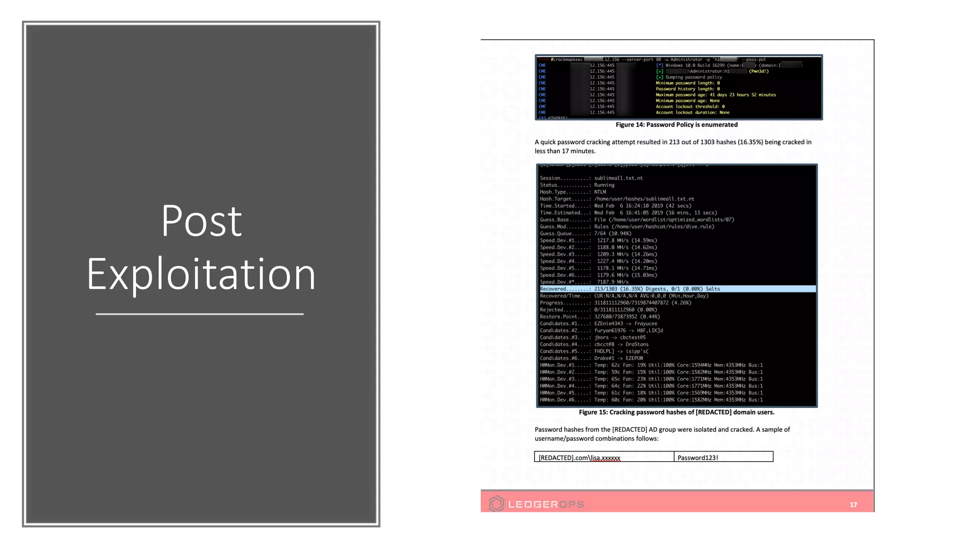This screenshot has height=551, width=980.
Task: Click the Post Exploitation slide title
Action: click(x=201, y=247)
